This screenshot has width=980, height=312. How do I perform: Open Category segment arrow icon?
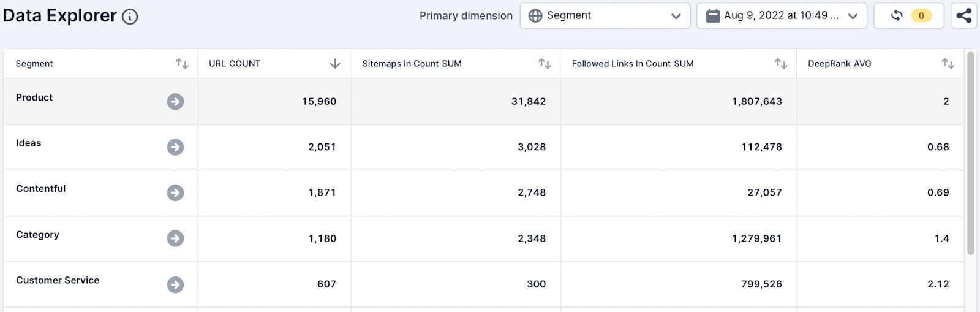[x=175, y=238]
